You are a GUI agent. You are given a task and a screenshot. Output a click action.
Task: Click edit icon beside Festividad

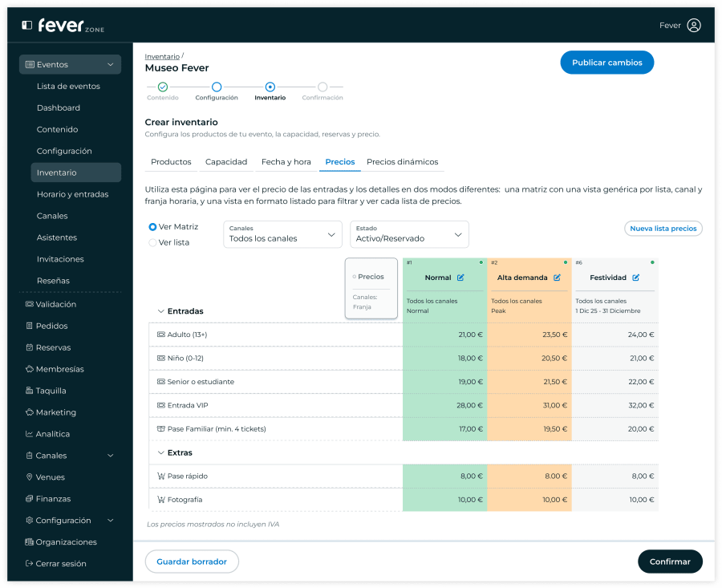635,278
